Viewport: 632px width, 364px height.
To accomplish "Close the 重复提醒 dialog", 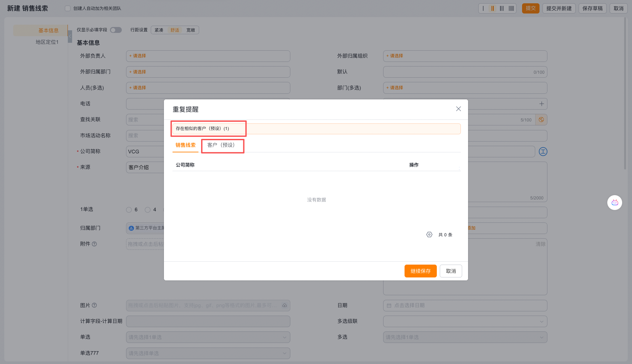I will click(458, 109).
